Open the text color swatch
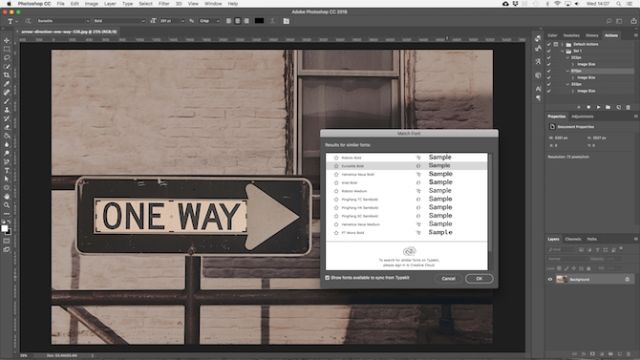Viewport: 640px width, 360px height. pos(259,21)
